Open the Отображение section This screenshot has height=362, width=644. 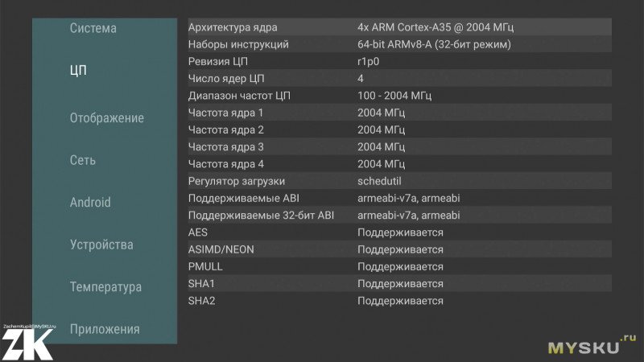pos(107,117)
